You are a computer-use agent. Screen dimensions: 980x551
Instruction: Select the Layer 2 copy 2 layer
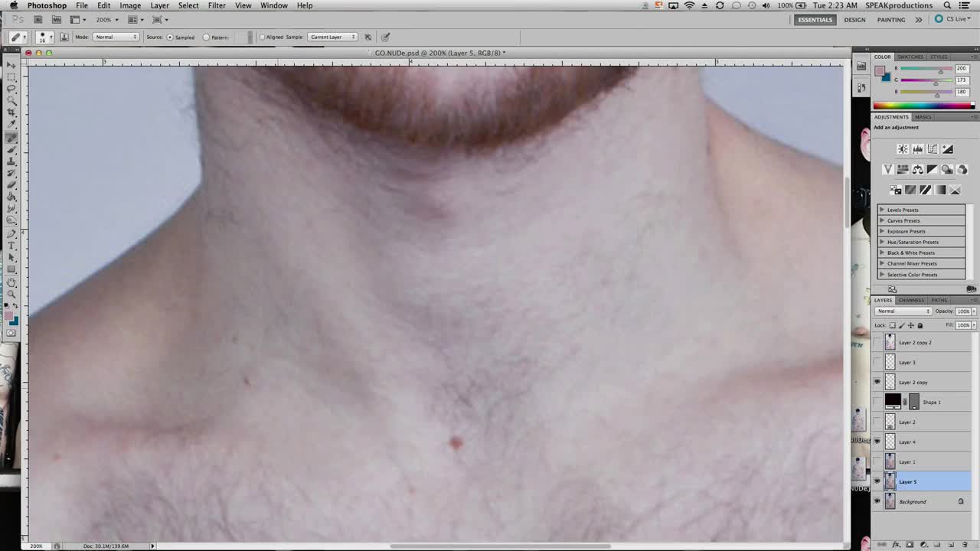923,342
